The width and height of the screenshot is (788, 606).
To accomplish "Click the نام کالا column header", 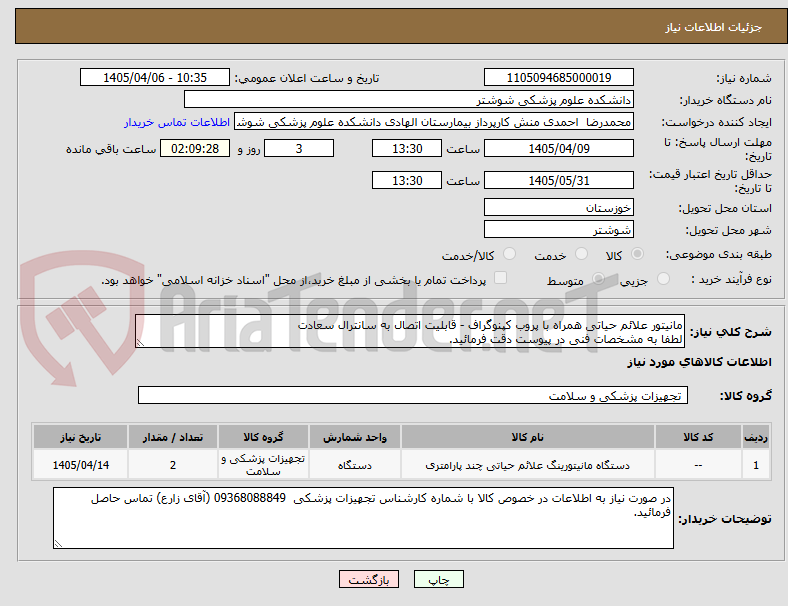I will (x=528, y=437).
